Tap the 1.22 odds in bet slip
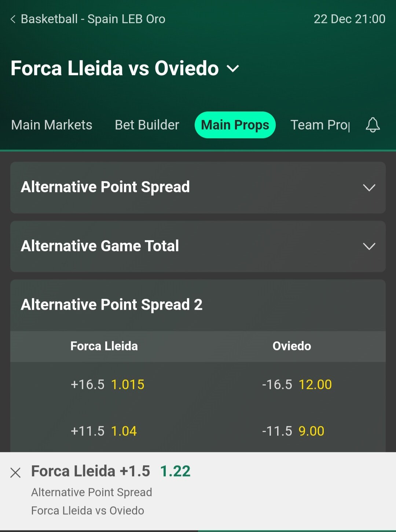 pyautogui.click(x=175, y=472)
